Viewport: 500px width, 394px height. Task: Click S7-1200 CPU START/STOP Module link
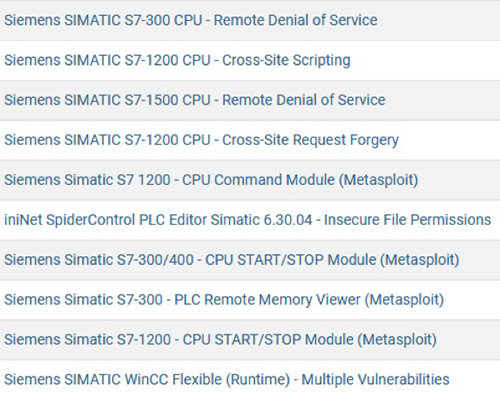coord(220,340)
